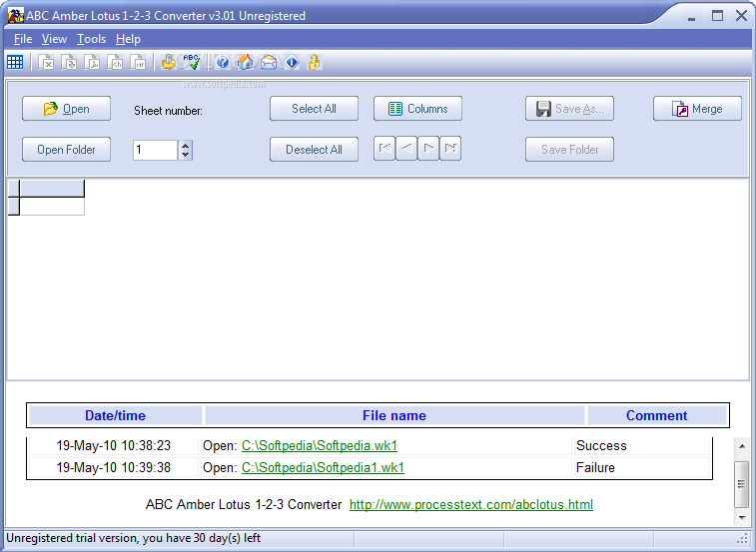The height and width of the screenshot is (552, 756).
Task: Click the empty grid header cell
Action: tap(52, 189)
